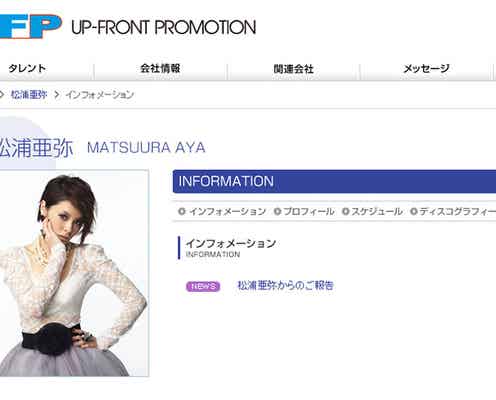
Task: Click the UP-FRONT PROMOTION header text
Action: click(x=164, y=27)
